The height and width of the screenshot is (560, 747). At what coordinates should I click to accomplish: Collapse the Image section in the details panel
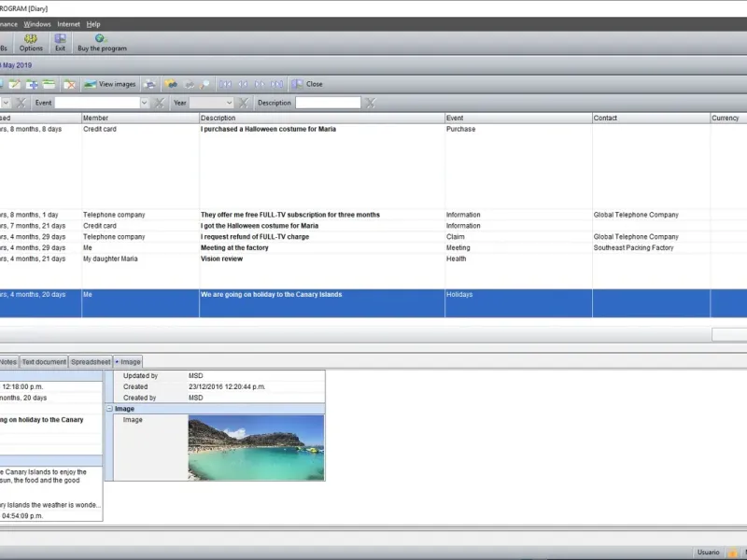(109, 409)
